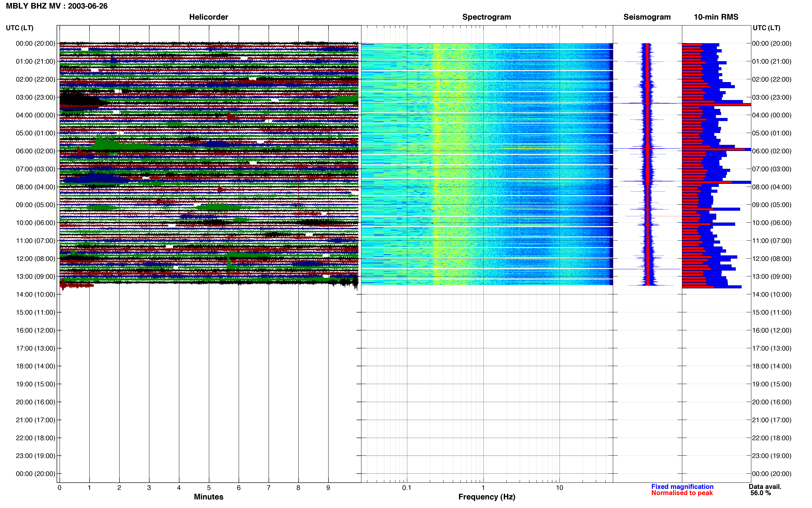Click left time label '18:00 (14:00)'

click(36, 366)
